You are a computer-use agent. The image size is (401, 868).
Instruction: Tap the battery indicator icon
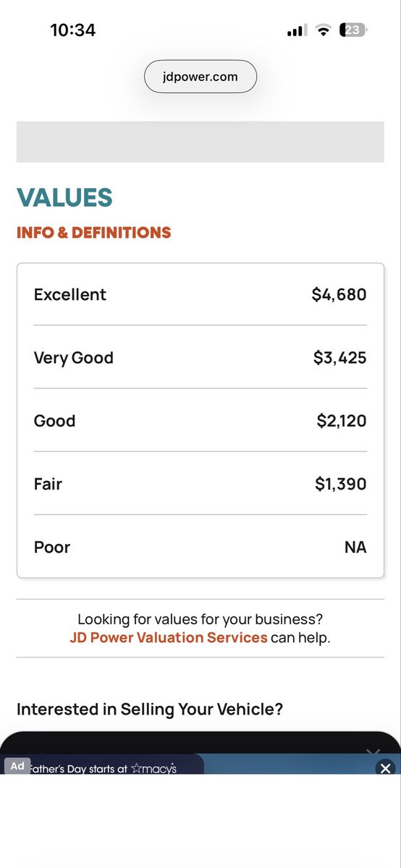point(353,30)
